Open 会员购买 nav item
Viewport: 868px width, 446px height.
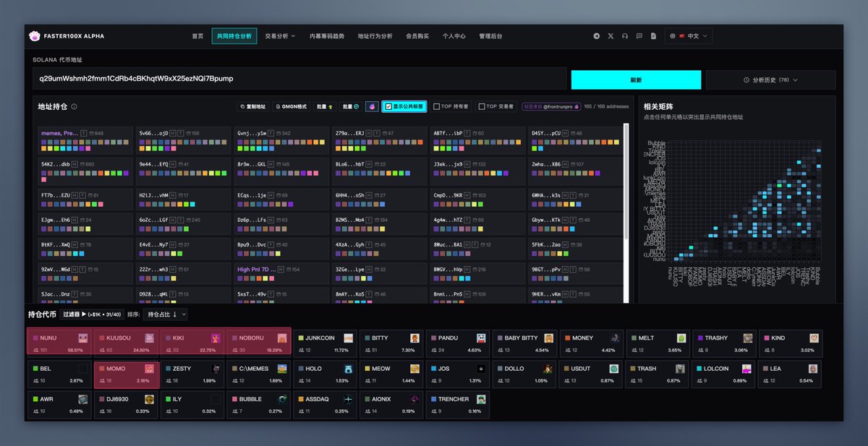tap(417, 35)
